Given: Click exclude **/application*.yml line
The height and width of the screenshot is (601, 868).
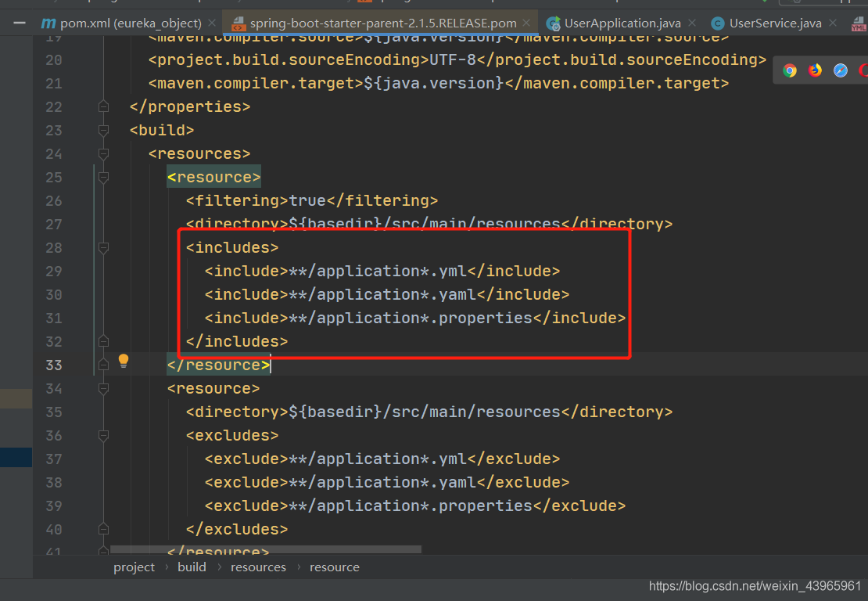Looking at the screenshot, I should 382,459.
